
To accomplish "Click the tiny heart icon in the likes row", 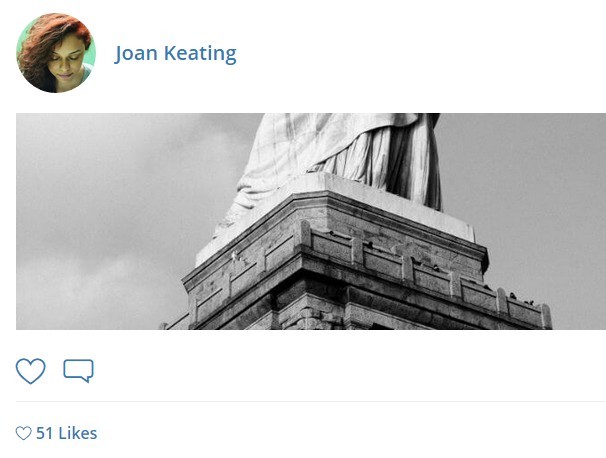I will (x=24, y=433).
